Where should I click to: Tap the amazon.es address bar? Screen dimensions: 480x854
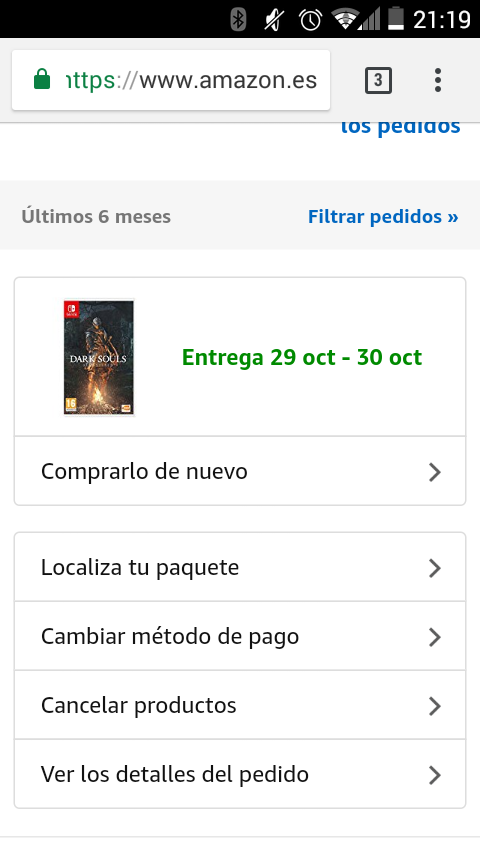(x=171, y=80)
